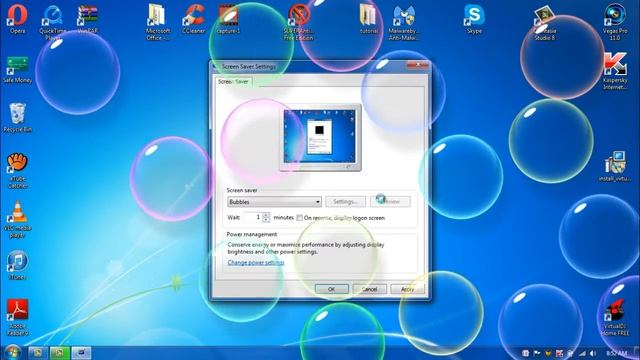640x360 pixels.
Task: Select the VLC media player icon
Action: 17,220
